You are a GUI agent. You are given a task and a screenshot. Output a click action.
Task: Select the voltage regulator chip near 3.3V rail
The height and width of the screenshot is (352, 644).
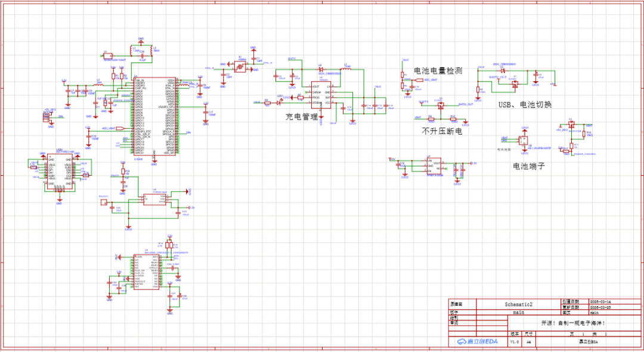pyautogui.click(x=432, y=167)
